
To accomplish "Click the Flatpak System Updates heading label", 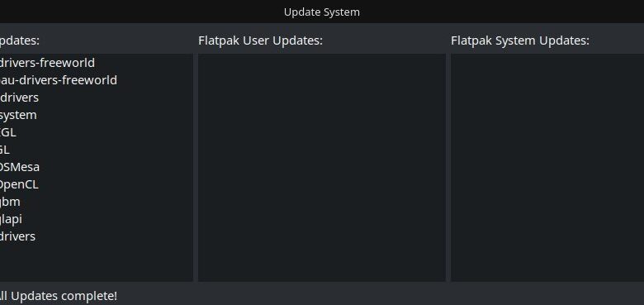I will point(520,41).
